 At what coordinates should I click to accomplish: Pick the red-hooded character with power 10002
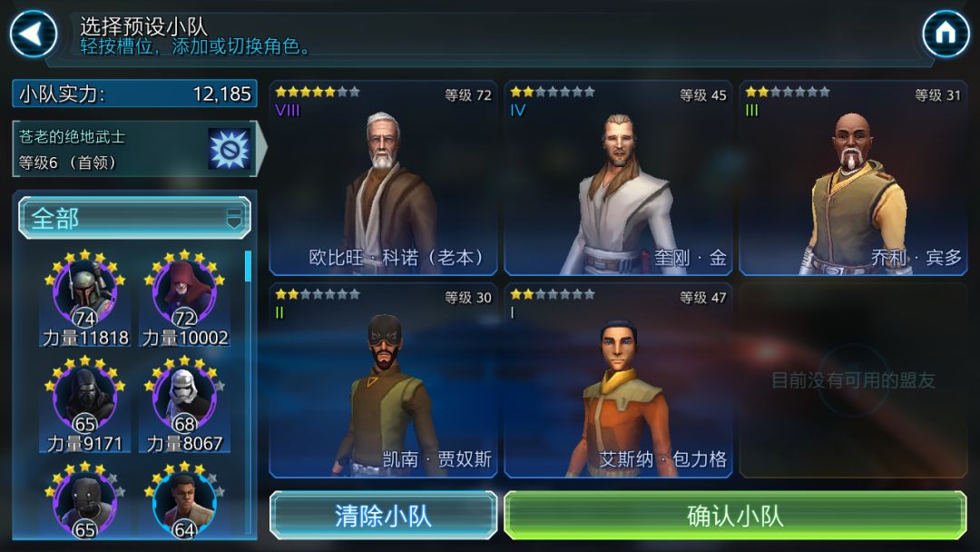(184, 298)
